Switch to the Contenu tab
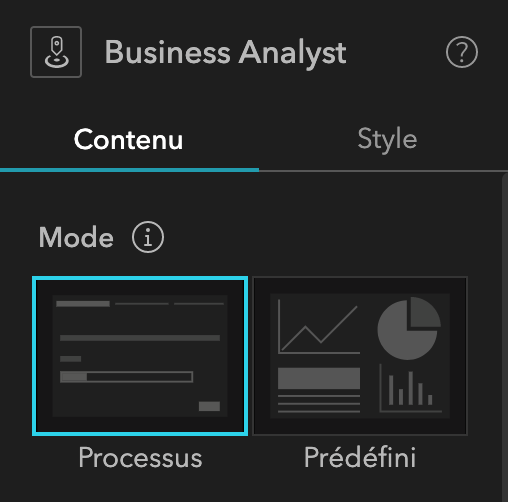The image size is (508, 502). [x=129, y=139]
